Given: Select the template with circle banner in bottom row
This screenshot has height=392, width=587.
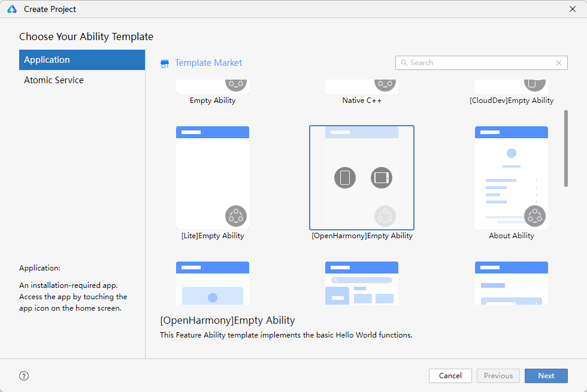Looking at the screenshot, I should (x=213, y=282).
